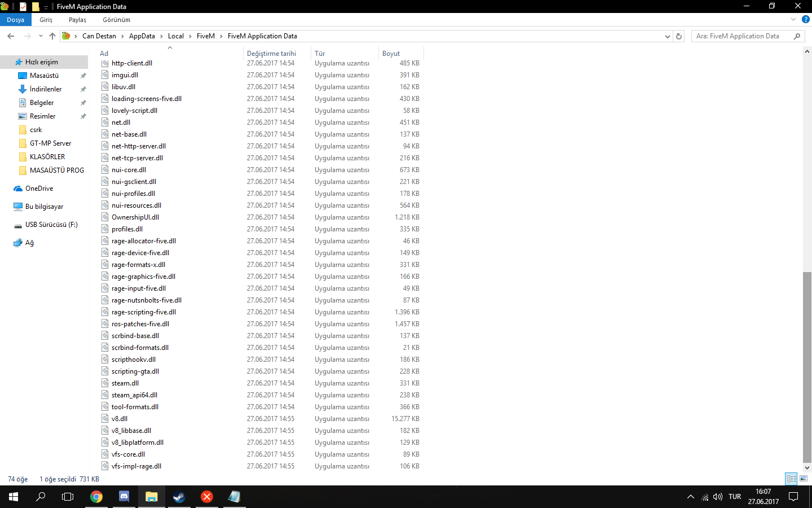This screenshot has height=508, width=812.
Task: Open GT-MP Server folder in the sidebar
Action: [x=50, y=143]
